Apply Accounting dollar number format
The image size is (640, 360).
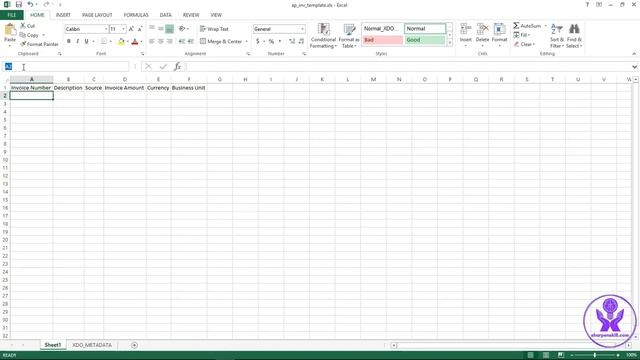click(258, 41)
